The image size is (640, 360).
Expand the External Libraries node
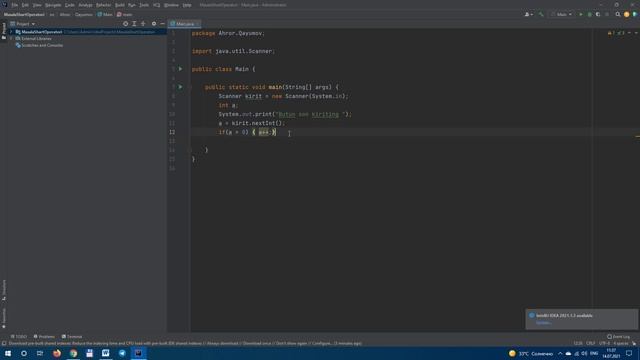tap(11, 38)
